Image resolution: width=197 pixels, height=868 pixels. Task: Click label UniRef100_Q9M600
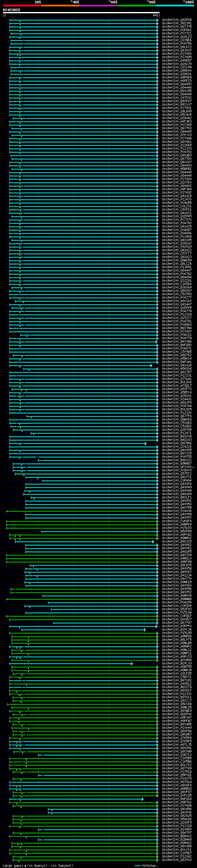tap(177, 71)
